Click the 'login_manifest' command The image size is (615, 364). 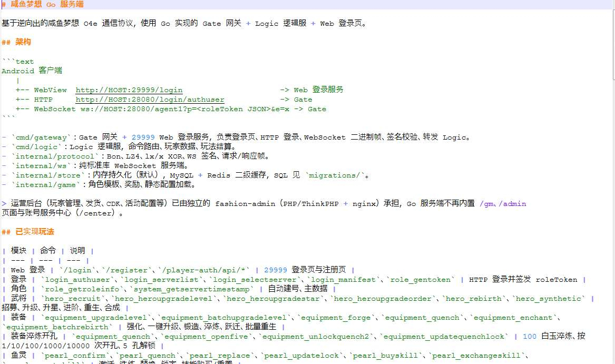tap(343, 279)
